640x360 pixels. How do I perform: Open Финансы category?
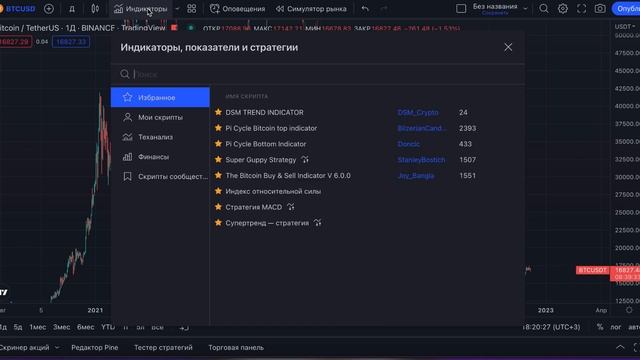[x=160, y=156]
